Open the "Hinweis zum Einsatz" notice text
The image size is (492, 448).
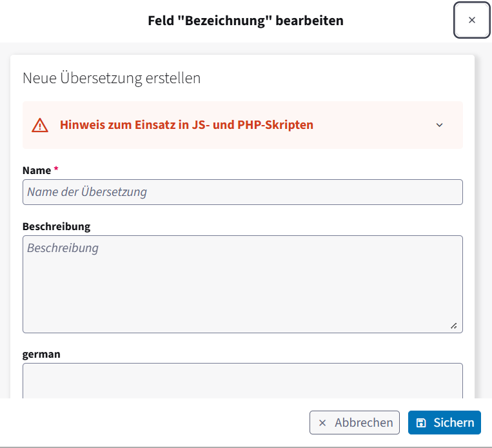pos(186,124)
